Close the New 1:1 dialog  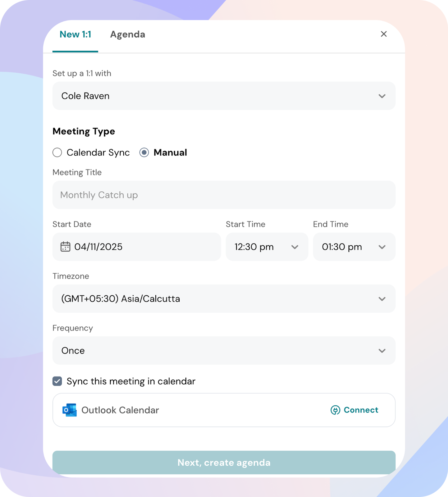[384, 34]
